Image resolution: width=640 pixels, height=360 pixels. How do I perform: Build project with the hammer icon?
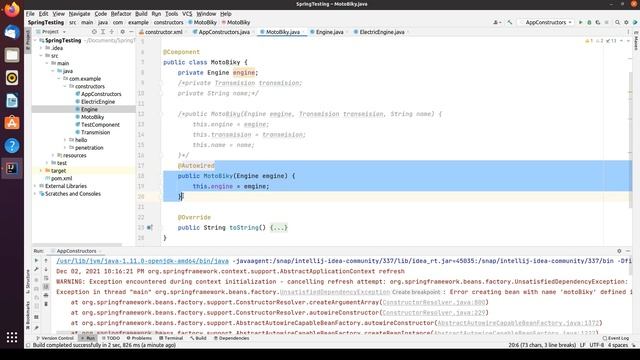(x=509, y=22)
